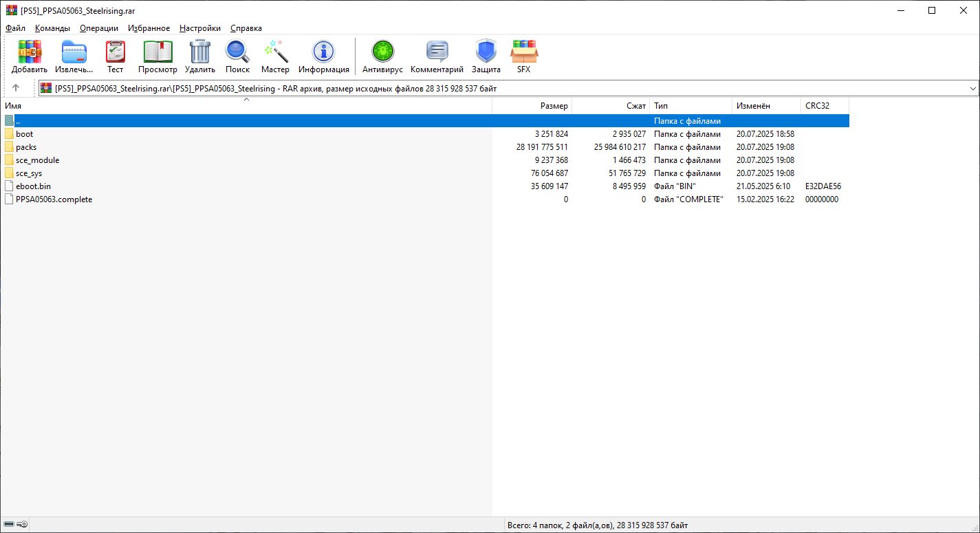
Task: Click size value "76 054 687"
Action: point(549,173)
